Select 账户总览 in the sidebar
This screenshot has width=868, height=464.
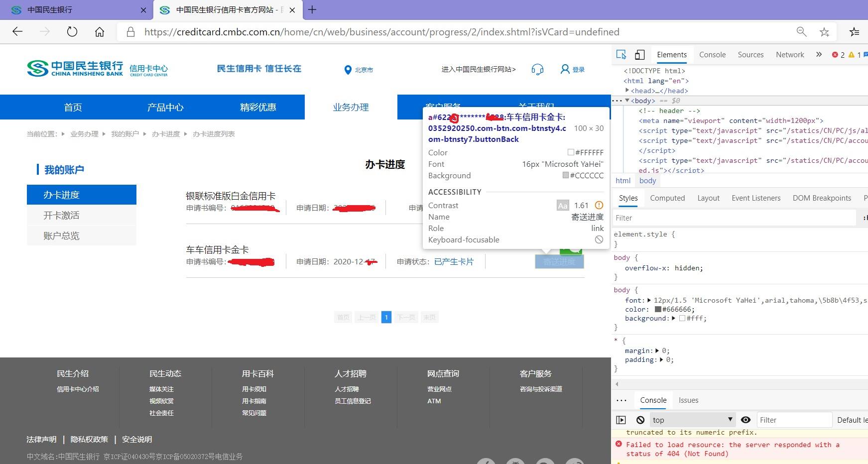click(82, 235)
